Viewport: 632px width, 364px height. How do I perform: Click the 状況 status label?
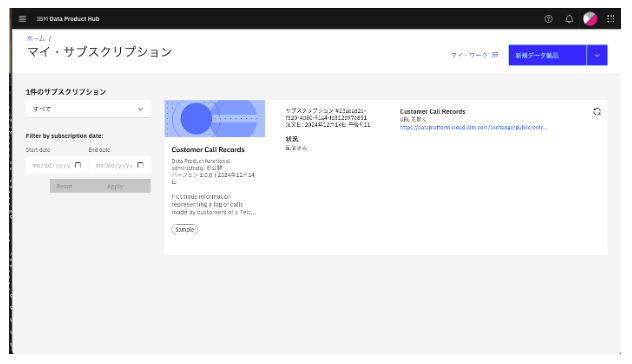tap(292, 139)
